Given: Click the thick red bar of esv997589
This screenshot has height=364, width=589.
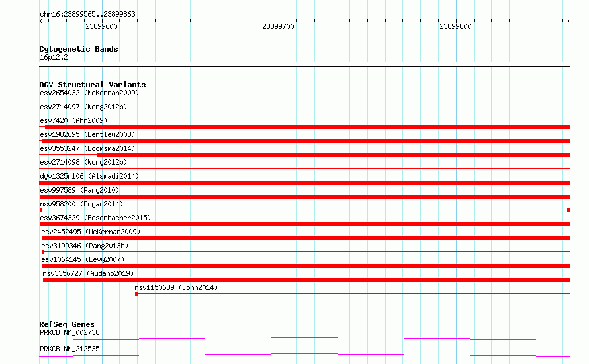Looking at the screenshot, I should (x=305, y=197).
